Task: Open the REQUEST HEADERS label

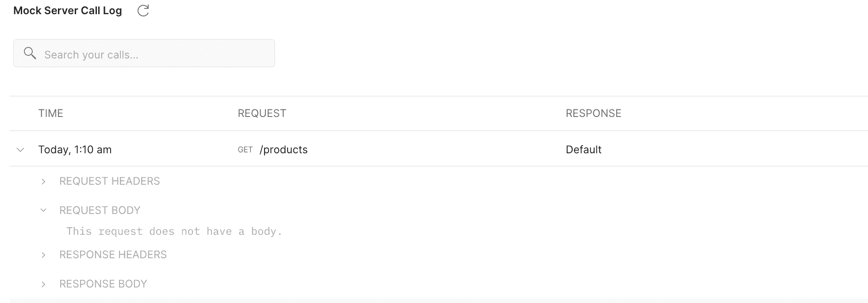Action: coord(110,181)
